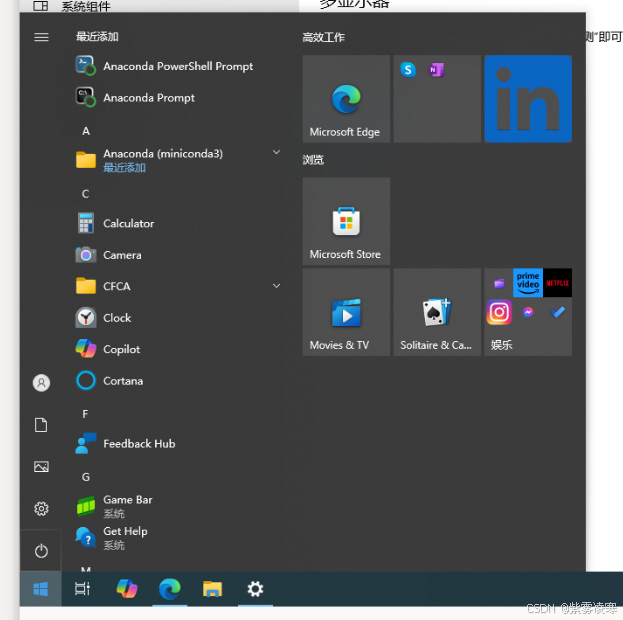The height and width of the screenshot is (620, 623).
Task: Click the CFCA folder icon
Action: [x=86, y=286]
